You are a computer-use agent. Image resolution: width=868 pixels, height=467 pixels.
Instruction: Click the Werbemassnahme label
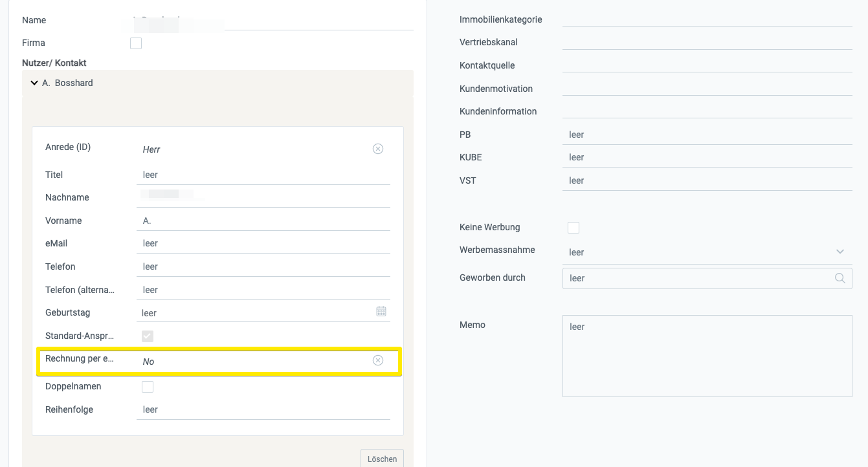pos(497,250)
